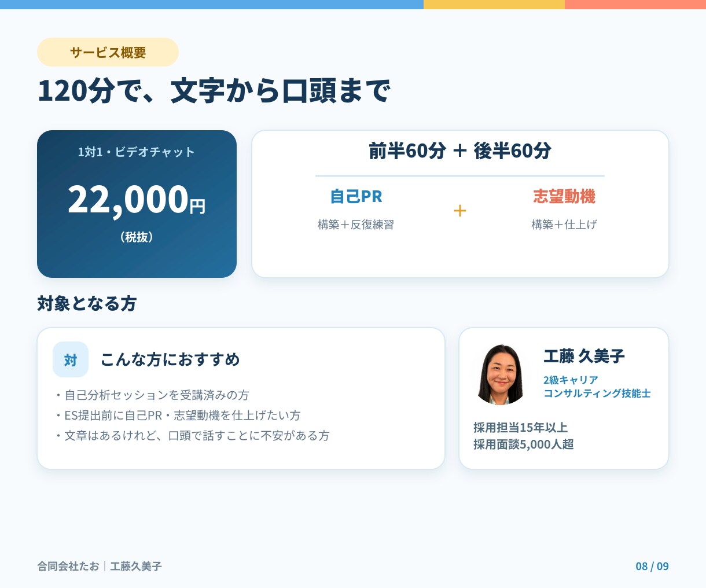Click the 前半60分 ＋ 後半60分 heading
This screenshot has height=588, width=706.
[x=460, y=151]
